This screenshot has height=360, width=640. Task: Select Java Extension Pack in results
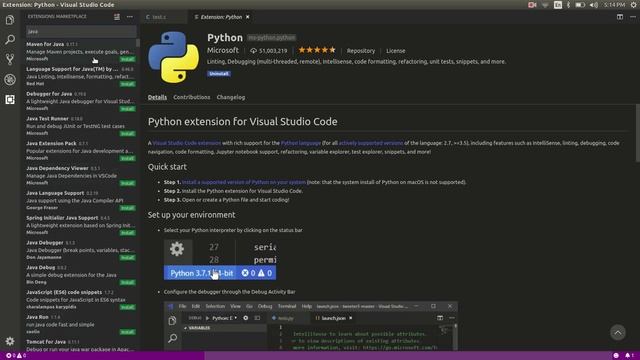(x=80, y=151)
